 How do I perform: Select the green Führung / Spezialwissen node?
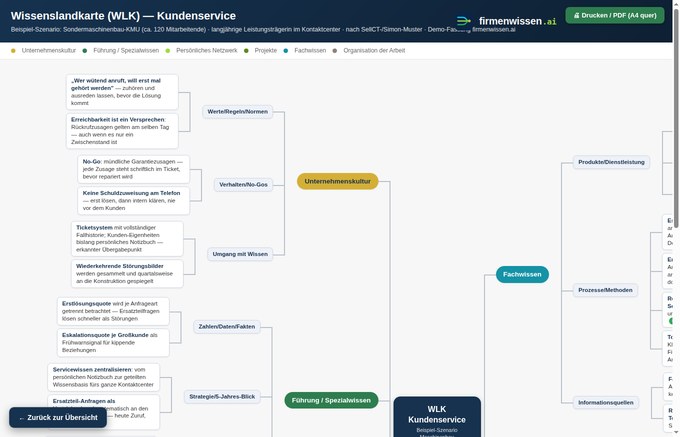coord(331,400)
